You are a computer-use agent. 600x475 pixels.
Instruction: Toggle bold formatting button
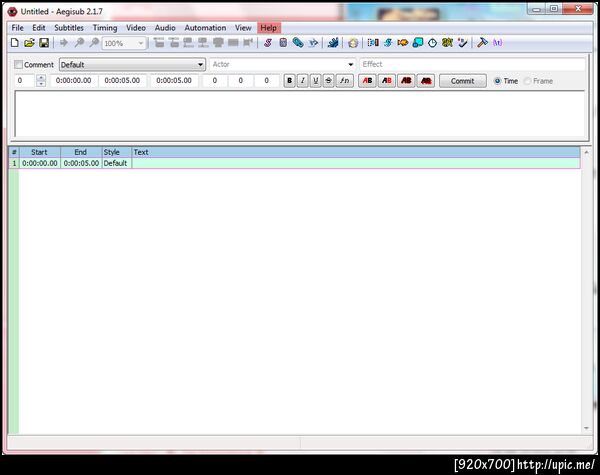click(x=290, y=81)
